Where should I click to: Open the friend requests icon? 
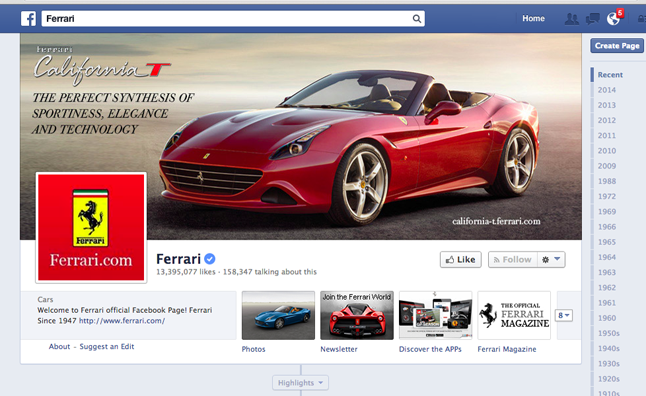pyautogui.click(x=571, y=19)
